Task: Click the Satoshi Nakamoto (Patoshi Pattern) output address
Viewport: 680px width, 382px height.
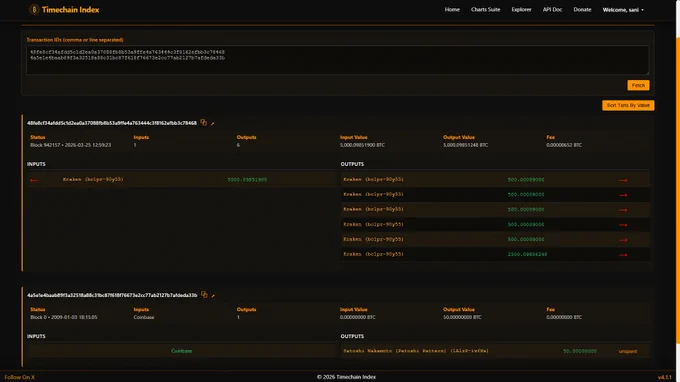Action: click(x=415, y=351)
